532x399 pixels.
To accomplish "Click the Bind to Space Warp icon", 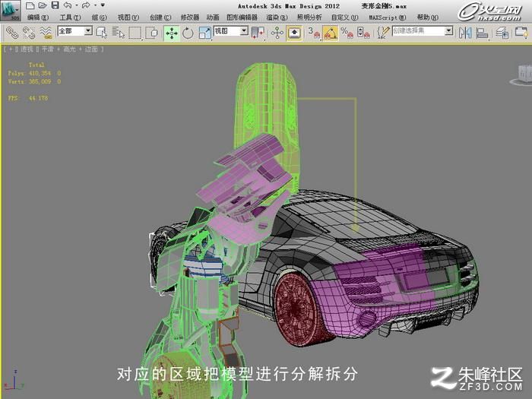I will coord(46,33).
